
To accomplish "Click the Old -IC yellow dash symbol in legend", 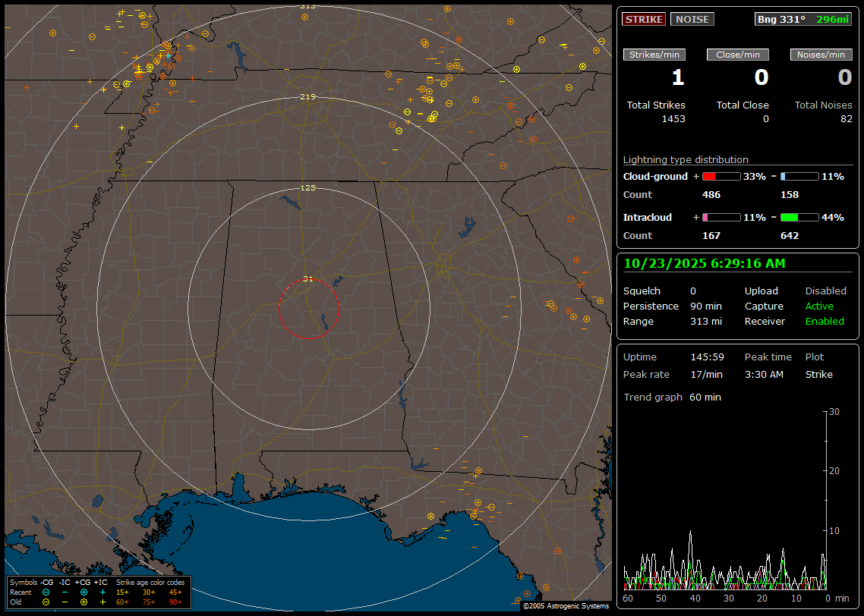I will (65, 602).
